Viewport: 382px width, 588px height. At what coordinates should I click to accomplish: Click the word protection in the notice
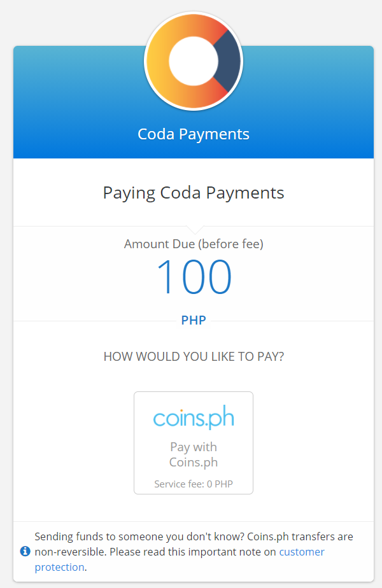click(59, 567)
